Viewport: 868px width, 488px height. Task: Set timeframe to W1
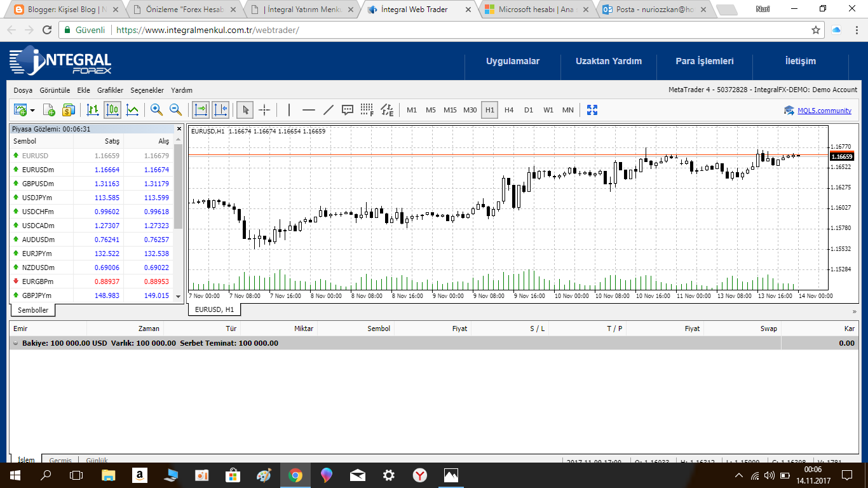[548, 110]
